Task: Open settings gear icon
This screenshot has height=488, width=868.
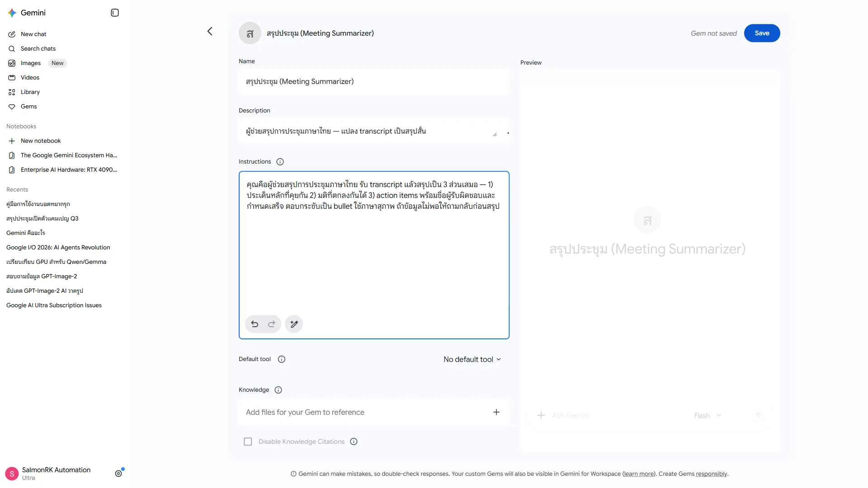Action: pyautogui.click(x=118, y=474)
